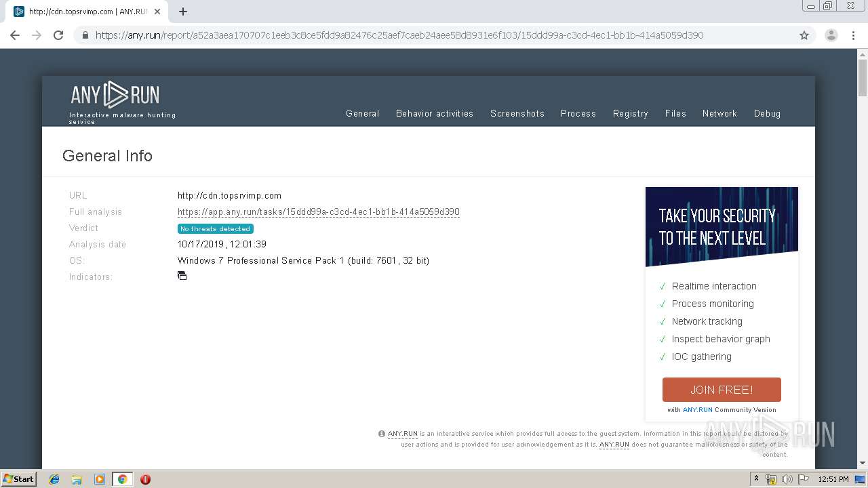
Task: Open Internet Explorer from taskbar
Action: 54,479
